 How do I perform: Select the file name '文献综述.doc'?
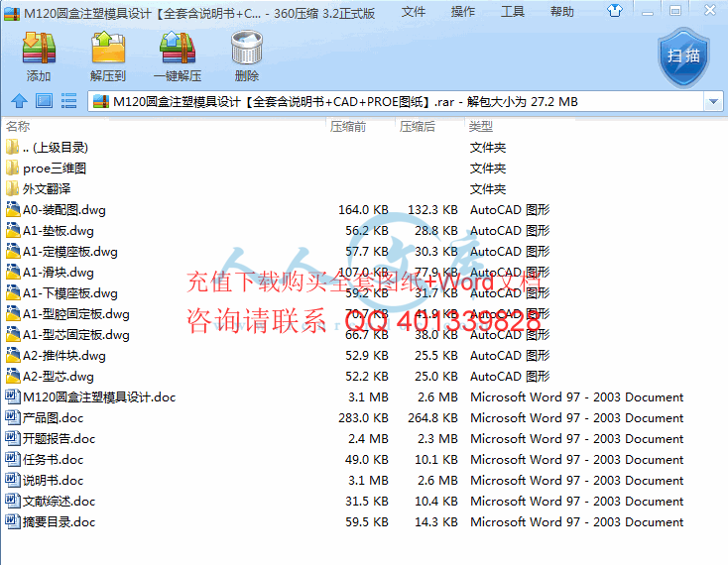click(59, 502)
